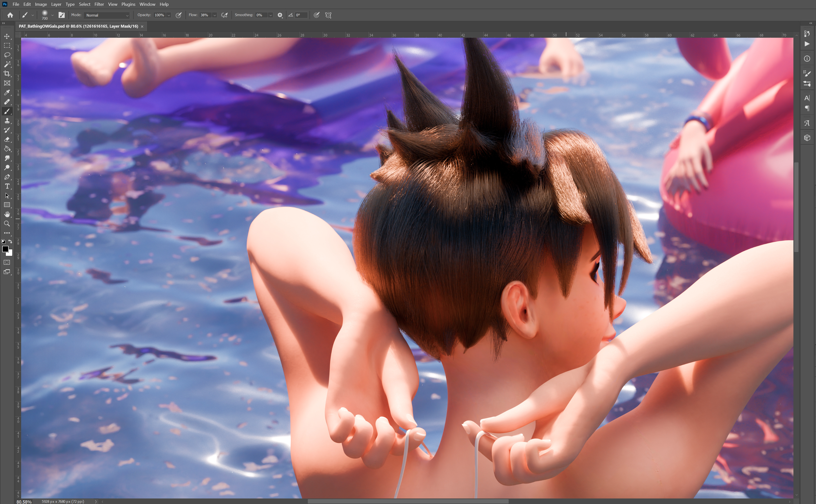Select the Brush tool in the tools panel
This screenshot has width=816, height=504.
tap(7, 111)
